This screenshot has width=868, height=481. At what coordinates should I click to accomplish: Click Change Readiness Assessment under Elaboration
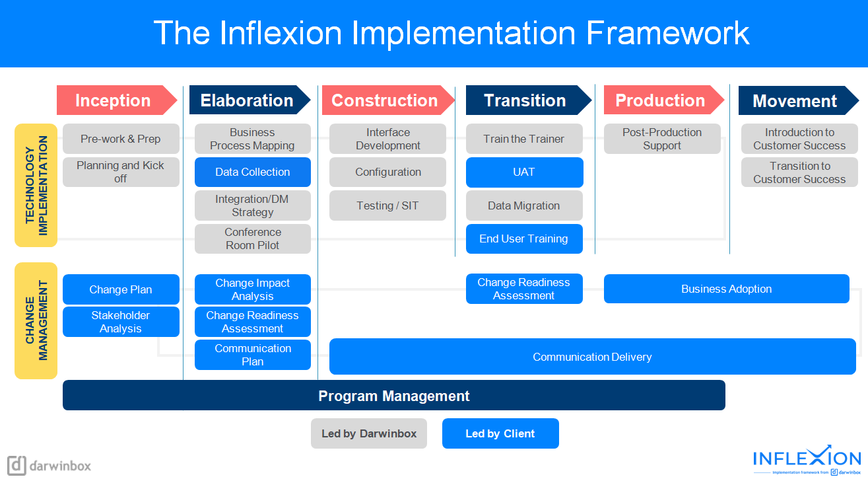coord(253,322)
